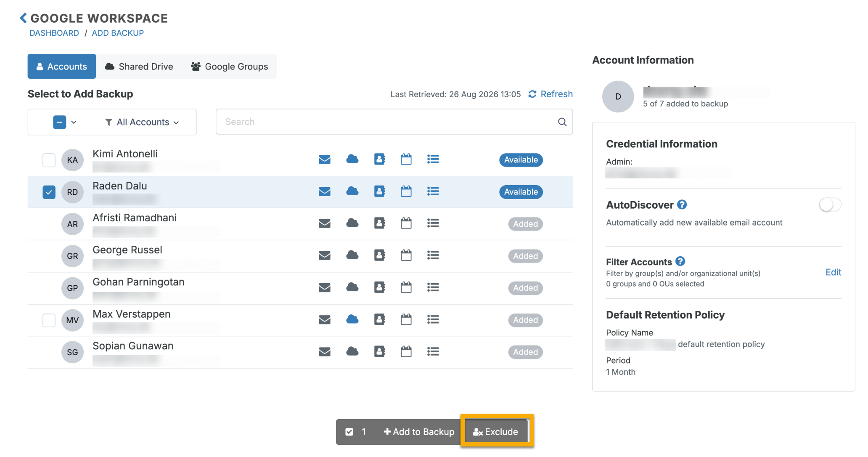This screenshot has width=868, height=457.
Task: Uncheck the Raden Dalu checkbox
Action: pos(49,192)
